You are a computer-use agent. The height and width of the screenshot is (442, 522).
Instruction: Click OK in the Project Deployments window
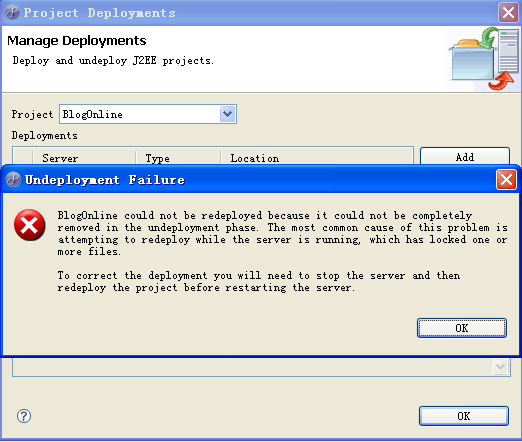coord(464,416)
